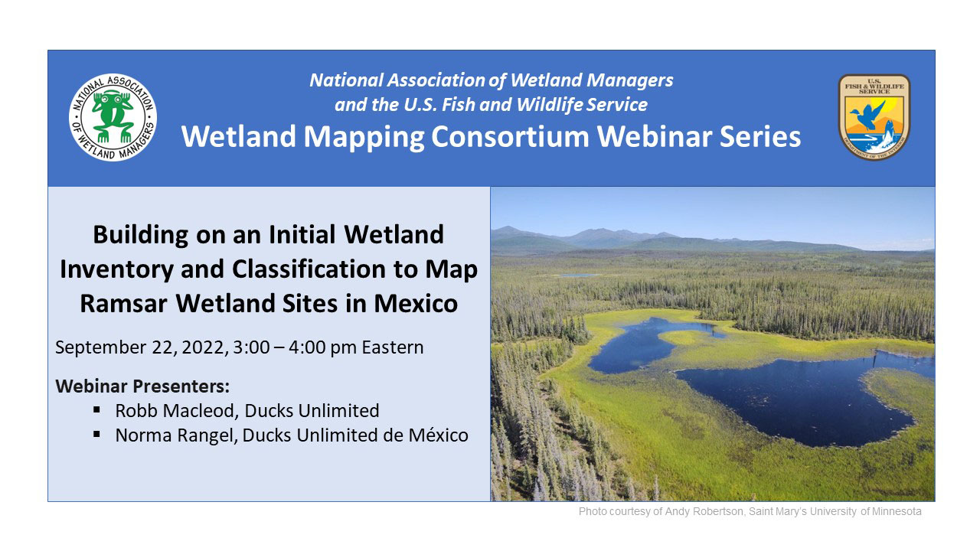The width and height of the screenshot is (980, 551).
Task: Click 'National Association of Wetland Managers' subtitle line
Action: click(492, 80)
